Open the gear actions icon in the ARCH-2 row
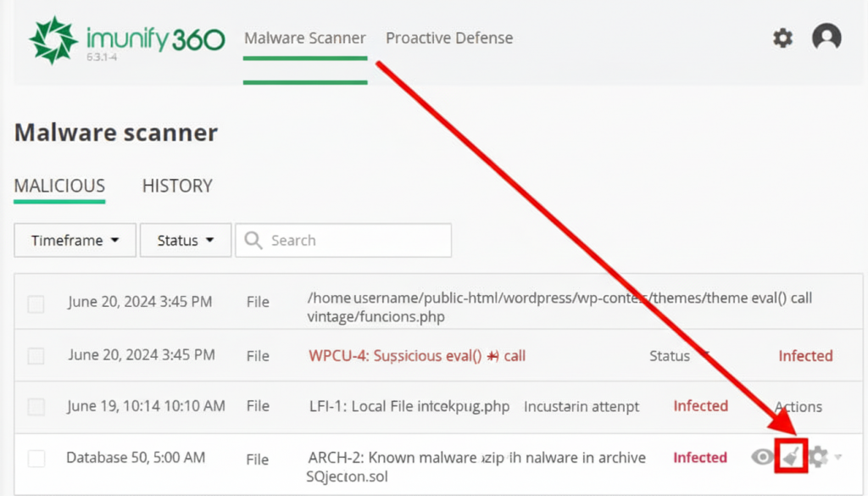 point(817,457)
